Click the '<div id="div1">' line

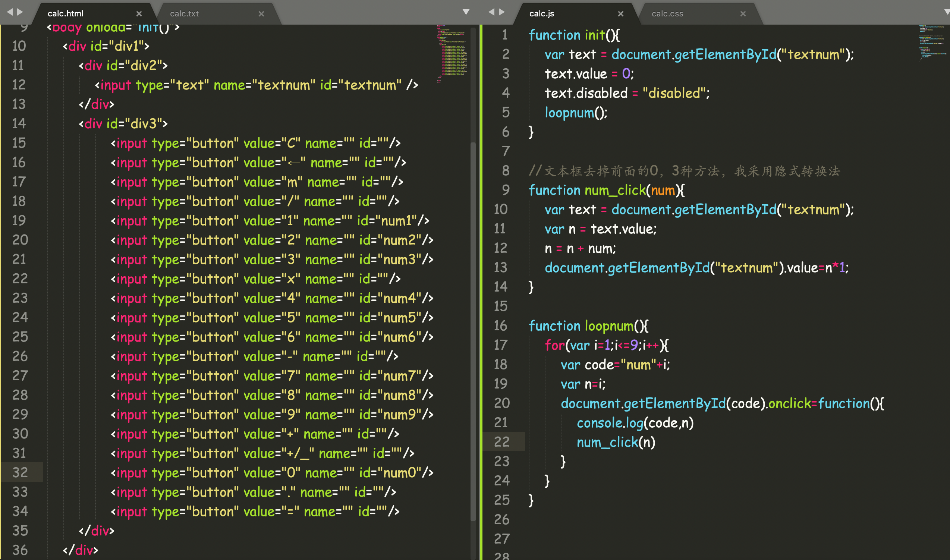pyautogui.click(x=106, y=46)
